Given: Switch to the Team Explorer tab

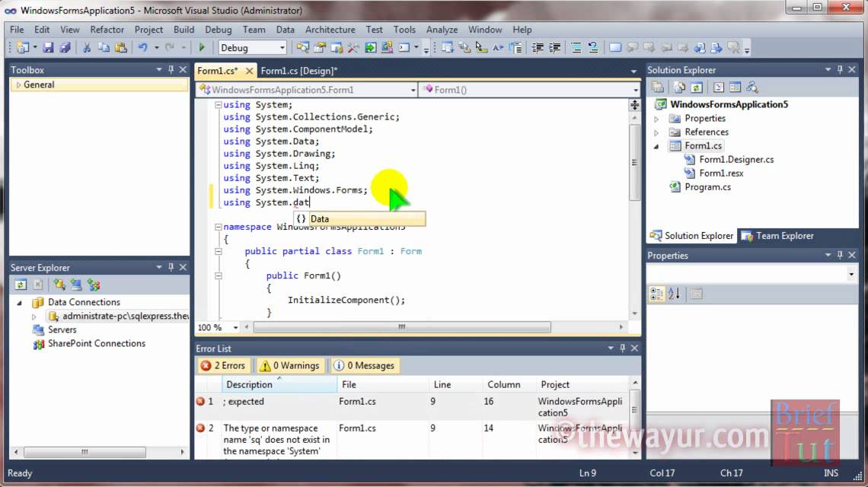Looking at the screenshot, I should (777, 236).
